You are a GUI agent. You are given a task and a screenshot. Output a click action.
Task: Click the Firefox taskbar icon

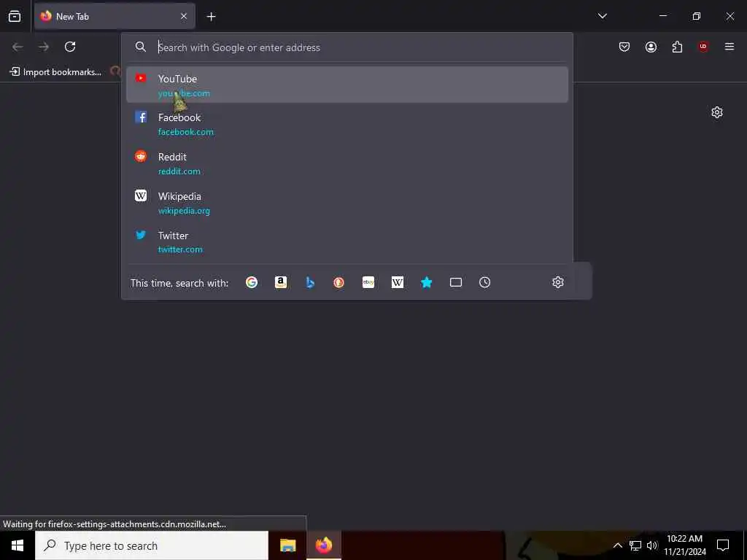click(323, 545)
